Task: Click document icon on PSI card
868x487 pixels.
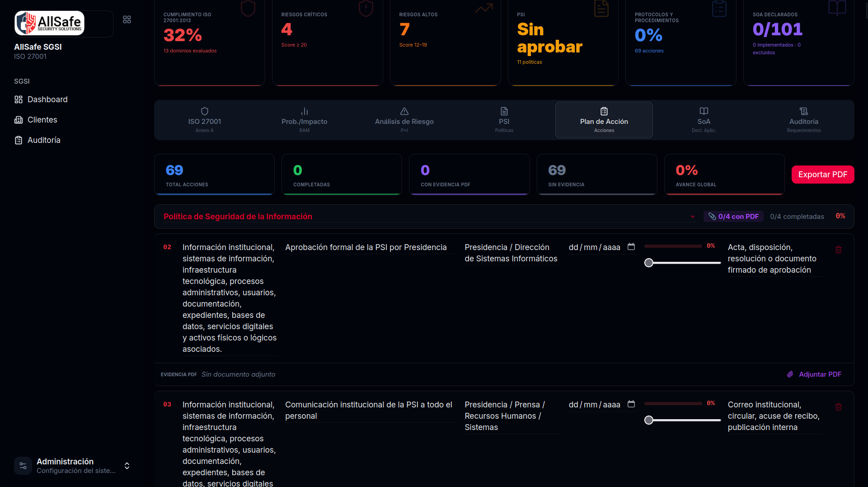Action: 601,8
